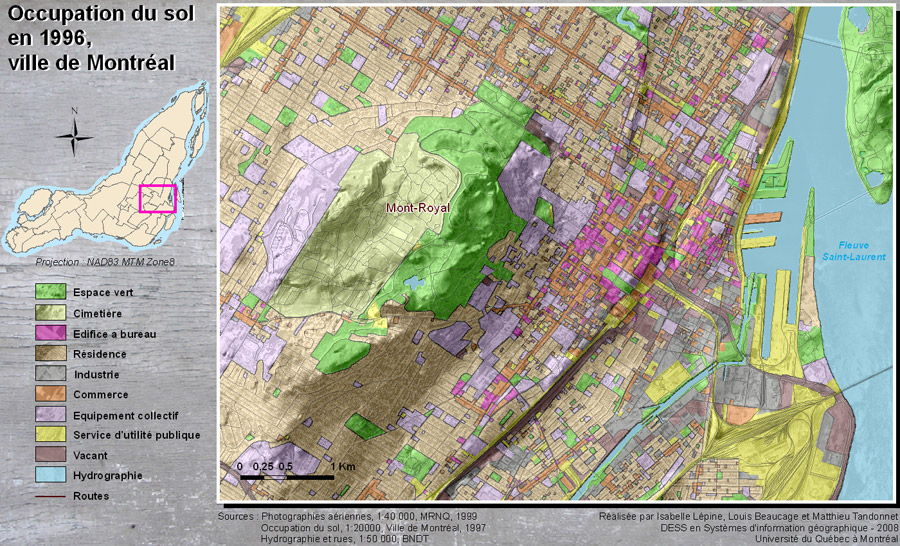Click the north arrow compass rose

[73, 134]
